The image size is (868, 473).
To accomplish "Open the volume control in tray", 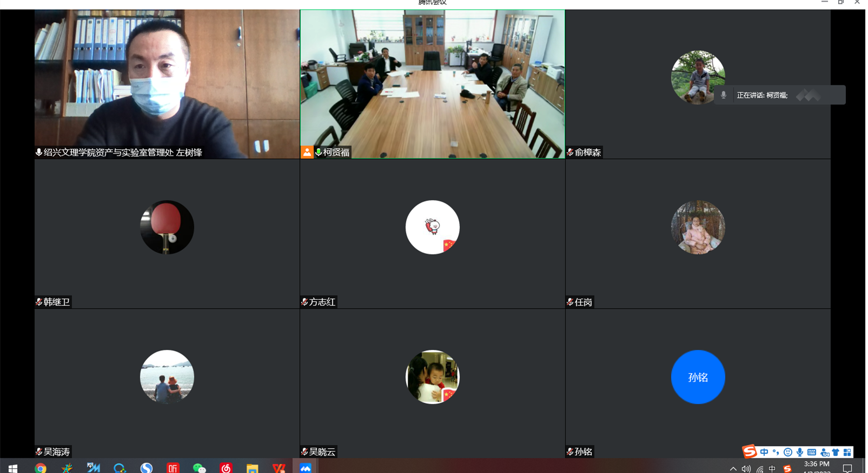I will click(x=746, y=469).
